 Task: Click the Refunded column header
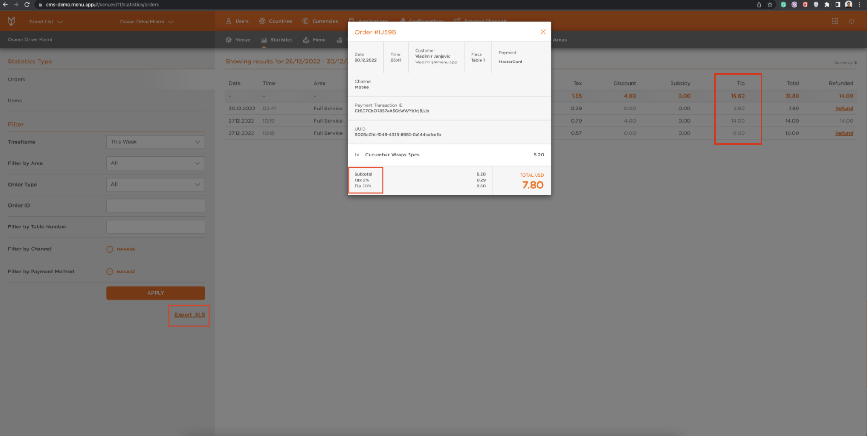tap(841, 83)
